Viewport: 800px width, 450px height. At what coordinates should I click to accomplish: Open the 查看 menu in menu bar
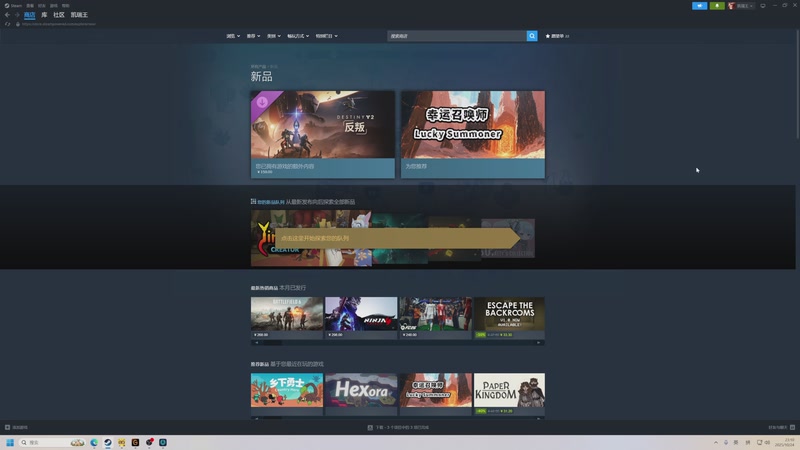click(x=30, y=6)
